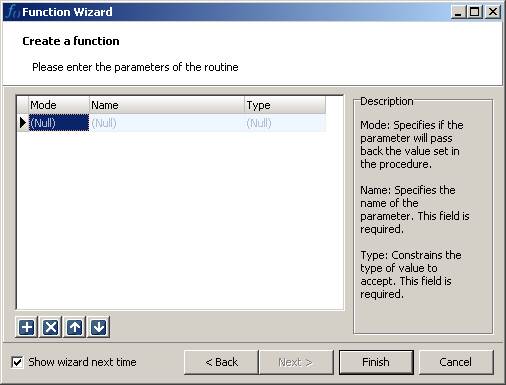This screenshot has width=506, height=385.
Task: Uncheck Show wizard next time
Action: click(17, 362)
